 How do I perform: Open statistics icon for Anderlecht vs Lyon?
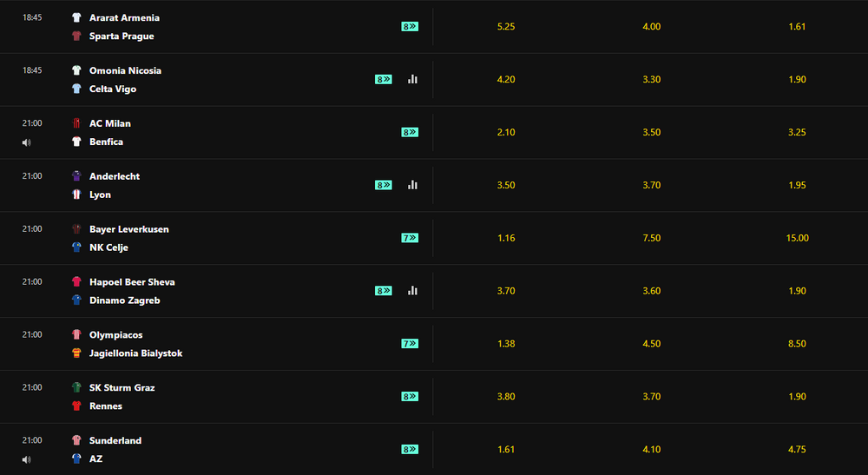(412, 185)
